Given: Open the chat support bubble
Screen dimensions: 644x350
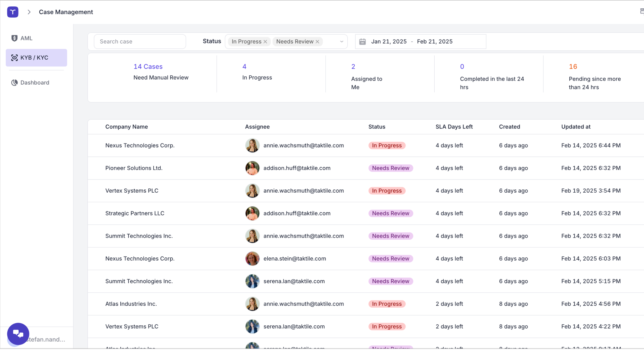Looking at the screenshot, I should [x=18, y=334].
